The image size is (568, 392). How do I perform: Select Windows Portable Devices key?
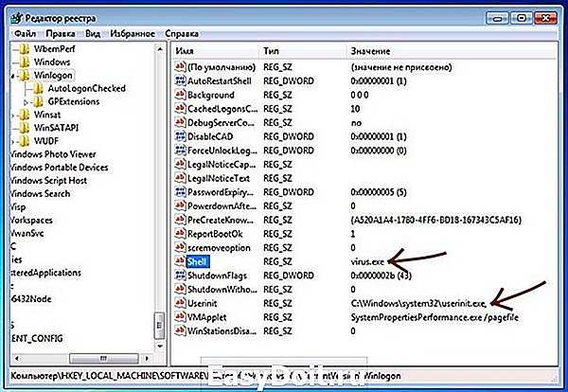59,168
